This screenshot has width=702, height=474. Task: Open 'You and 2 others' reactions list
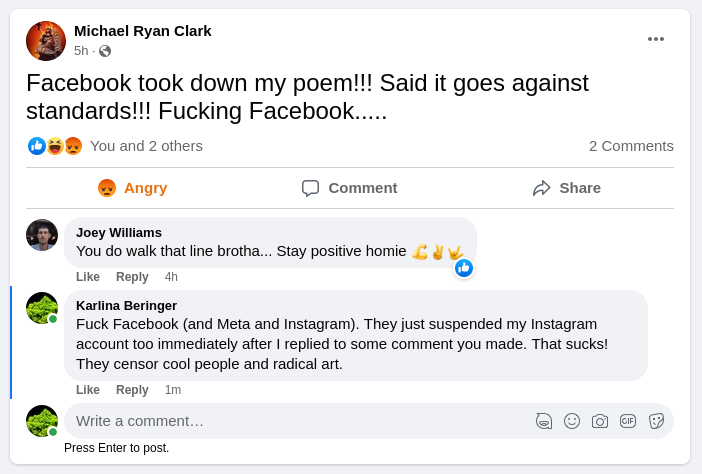click(146, 146)
